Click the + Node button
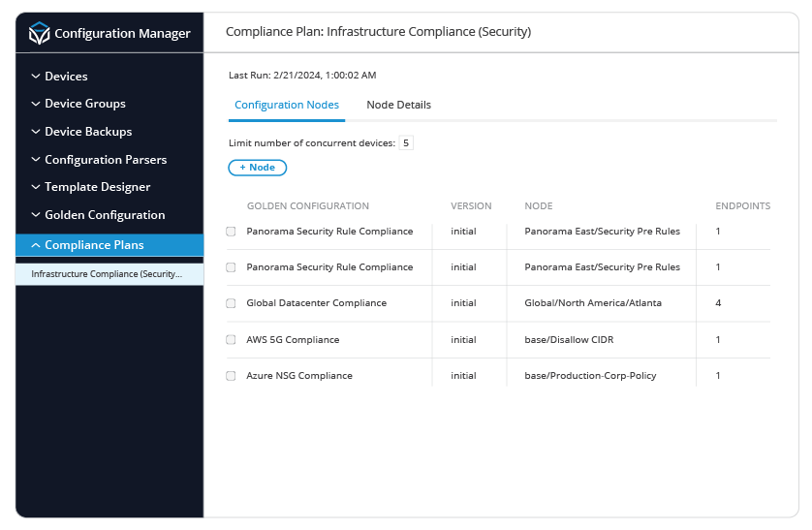 coord(258,168)
